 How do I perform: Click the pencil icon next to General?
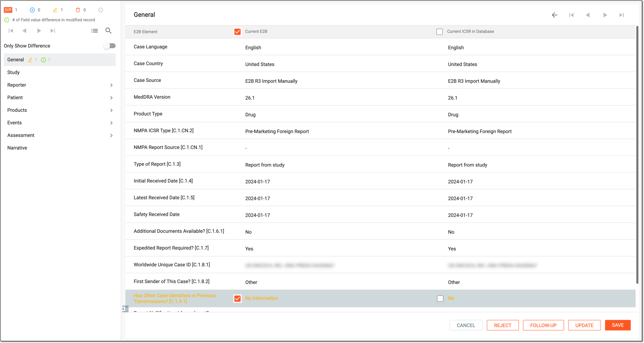click(30, 60)
